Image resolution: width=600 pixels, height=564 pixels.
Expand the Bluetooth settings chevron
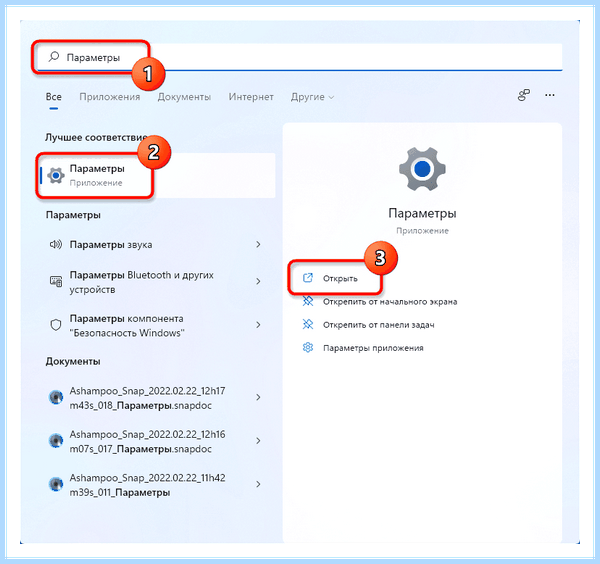click(x=258, y=281)
